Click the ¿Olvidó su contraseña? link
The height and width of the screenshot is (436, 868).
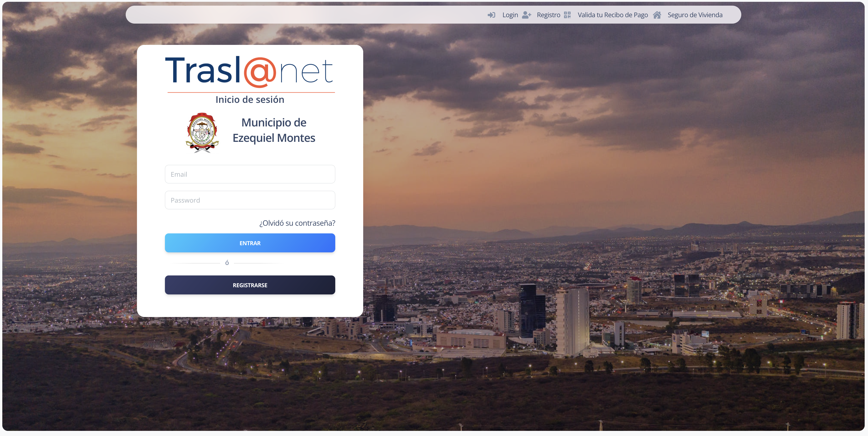click(297, 223)
